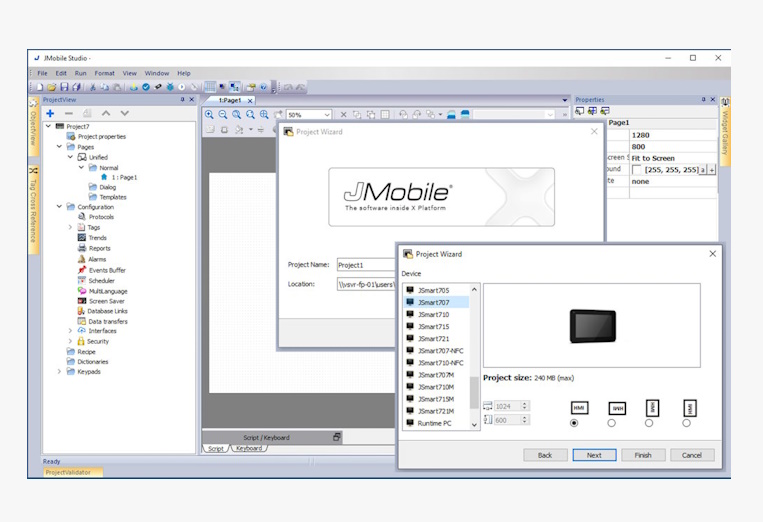Viewport: 763px width, 522px height.
Task: Toggle the Show Grid toolbar icon
Action: click(210, 87)
